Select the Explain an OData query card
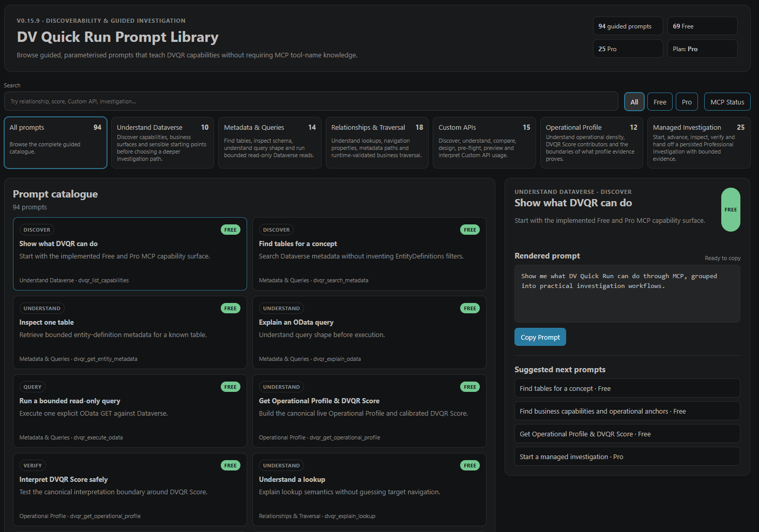 (369, 332)
